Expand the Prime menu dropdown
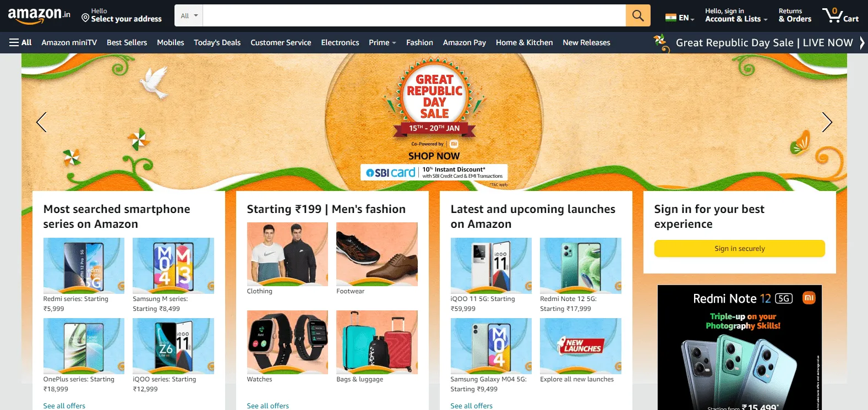The height and width of the screenshot is (410, 868). coord(382,42)
